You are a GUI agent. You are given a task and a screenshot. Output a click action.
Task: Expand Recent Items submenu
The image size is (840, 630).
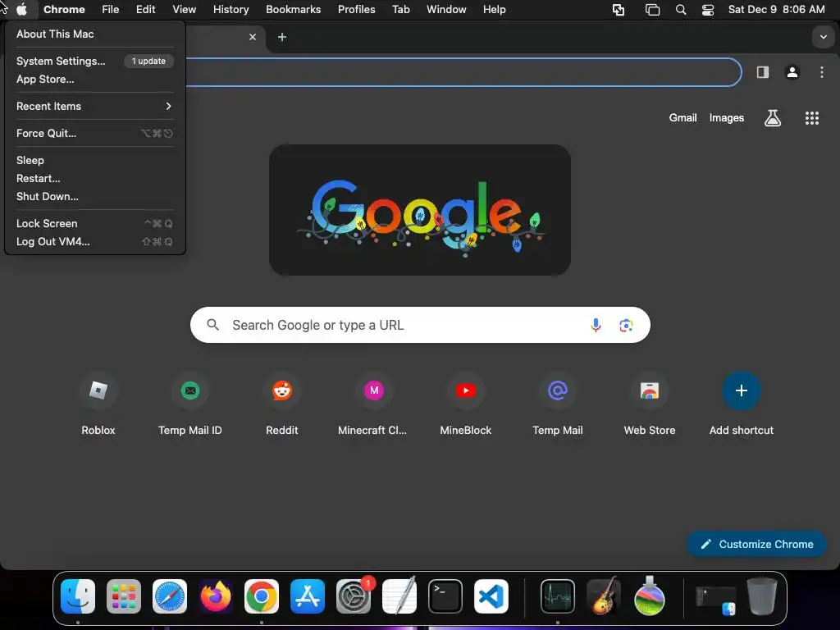[x=95, y=106]
